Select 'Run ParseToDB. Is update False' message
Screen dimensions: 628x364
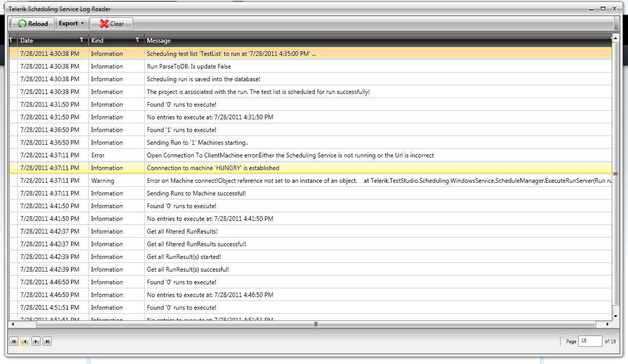pyautogui.click(x=189, y=67)
